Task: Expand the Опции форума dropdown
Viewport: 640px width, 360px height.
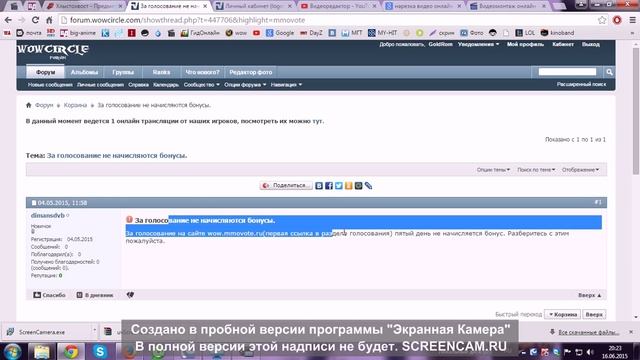Action: [245, 85]
